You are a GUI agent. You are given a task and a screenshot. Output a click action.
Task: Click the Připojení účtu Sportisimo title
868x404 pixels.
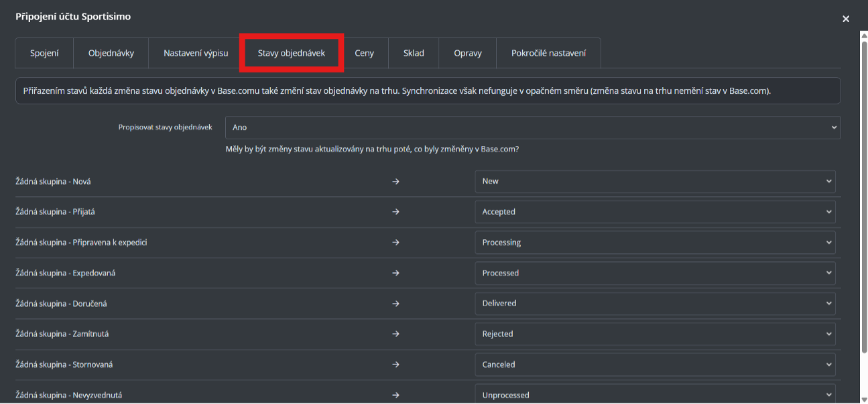click(73, 17)
